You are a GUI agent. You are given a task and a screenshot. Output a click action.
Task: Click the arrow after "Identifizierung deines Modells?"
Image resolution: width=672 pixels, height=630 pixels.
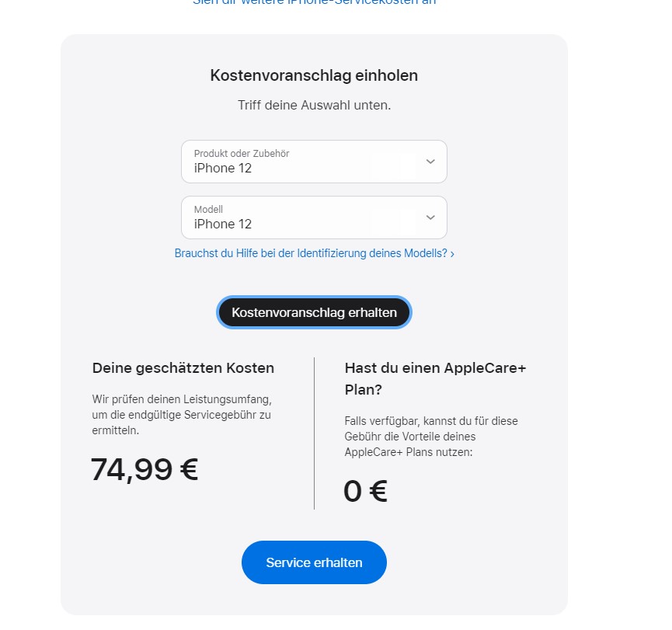point(452,253)
